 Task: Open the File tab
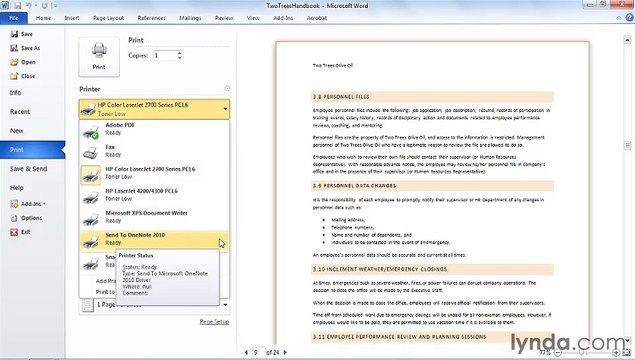click(x=14, y=18)
